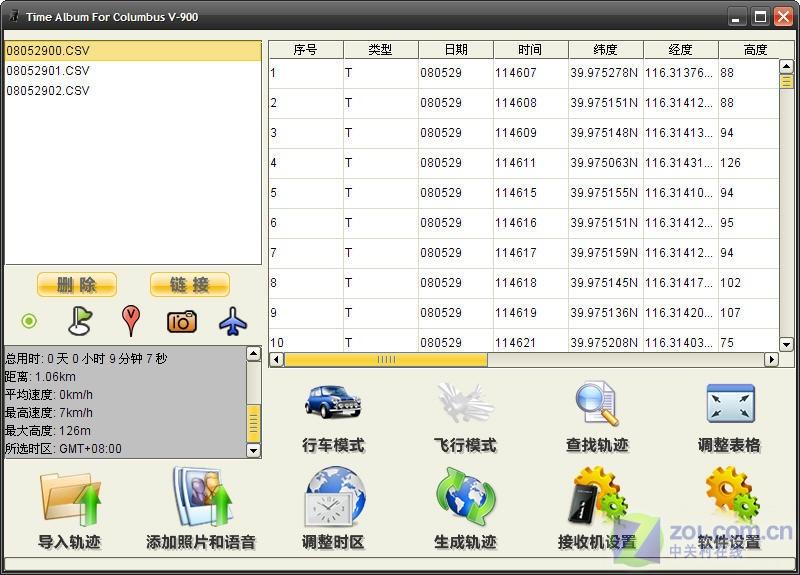The height and width of the screenshot is (575, 800).
Task: Select file 08052902.CSV in list
Action: tap(133, 90)
